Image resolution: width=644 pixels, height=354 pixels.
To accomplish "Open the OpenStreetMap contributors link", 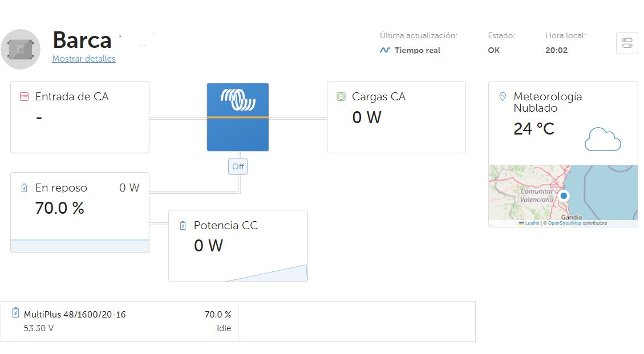I will pyautogui.click(x=564, y=223).
